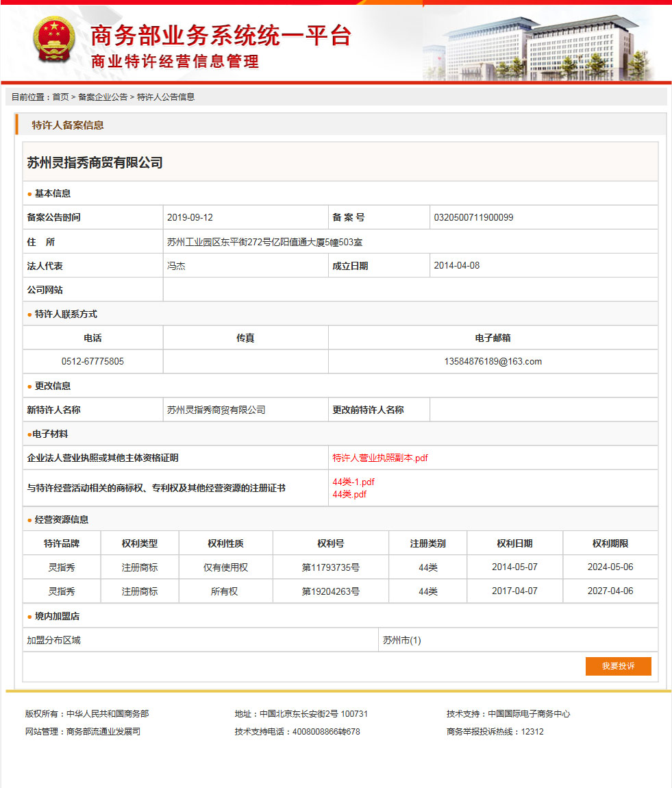Open 备案企业公告 breadcrumb link
Screen dimensions: 672x788
pyautogui.click(x=103, y=97)
